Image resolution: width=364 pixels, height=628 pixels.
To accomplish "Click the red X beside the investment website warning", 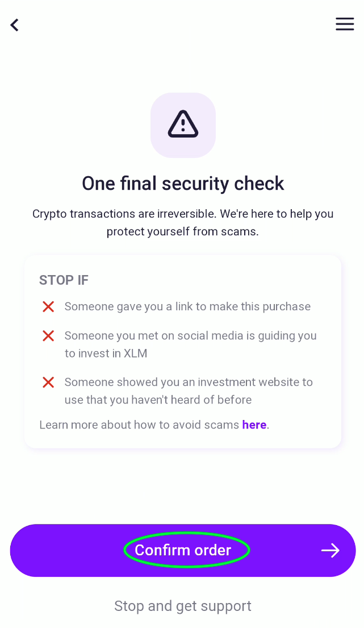I will point(48,382).
